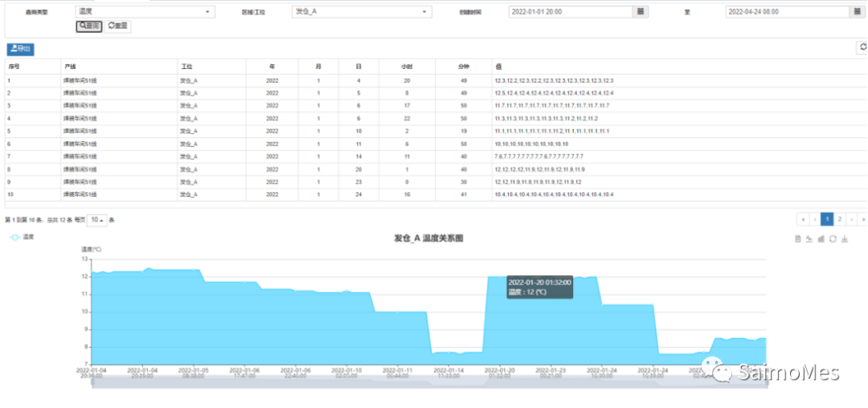Open chart data view icon
Image resolution: width=868 pixels, height=408 pixels.
click(x=797, y=239)
